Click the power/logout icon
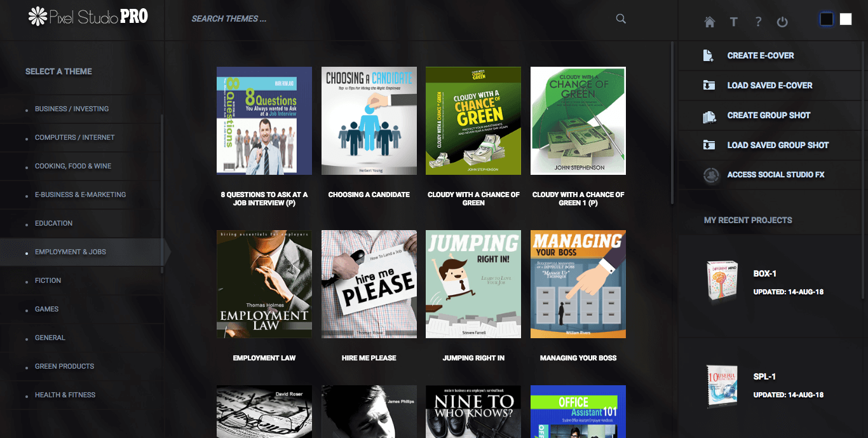Screen dimensions: 868x438 tap(782, 22)
